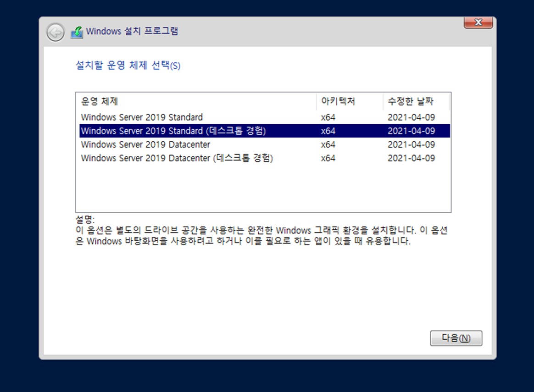Select Windows Server 2019 Datacenter row
This screenshot has width=534, height=392.
(265, 144)
